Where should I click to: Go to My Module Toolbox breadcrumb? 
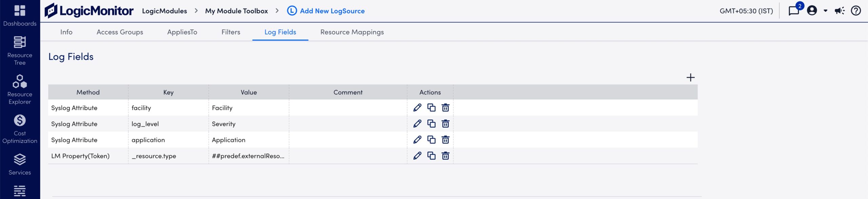click(x=236, y=11)
